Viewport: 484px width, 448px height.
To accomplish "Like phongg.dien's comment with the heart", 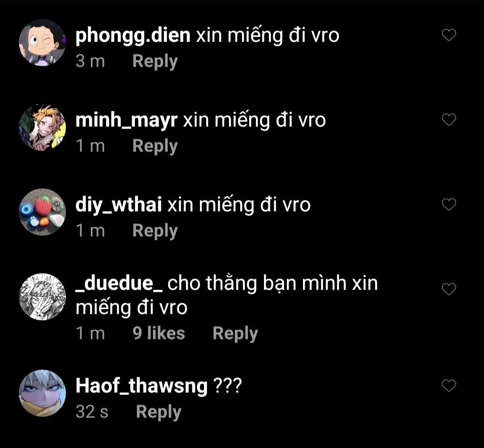I will tap(449, 35).
